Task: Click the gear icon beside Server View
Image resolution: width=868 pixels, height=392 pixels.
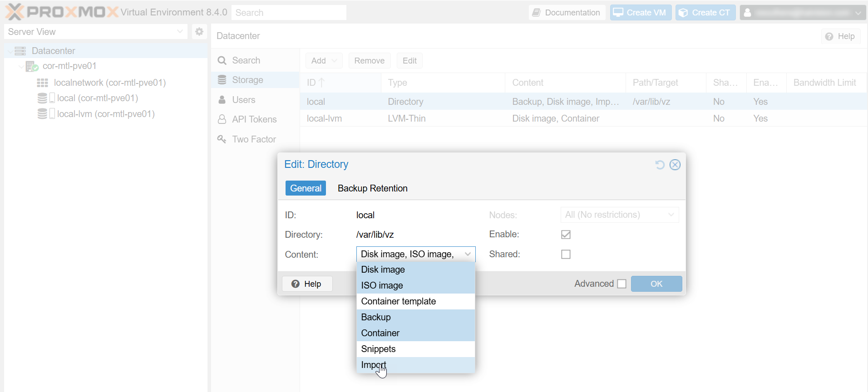Action: pyautogui.click(x=199, y=32)
